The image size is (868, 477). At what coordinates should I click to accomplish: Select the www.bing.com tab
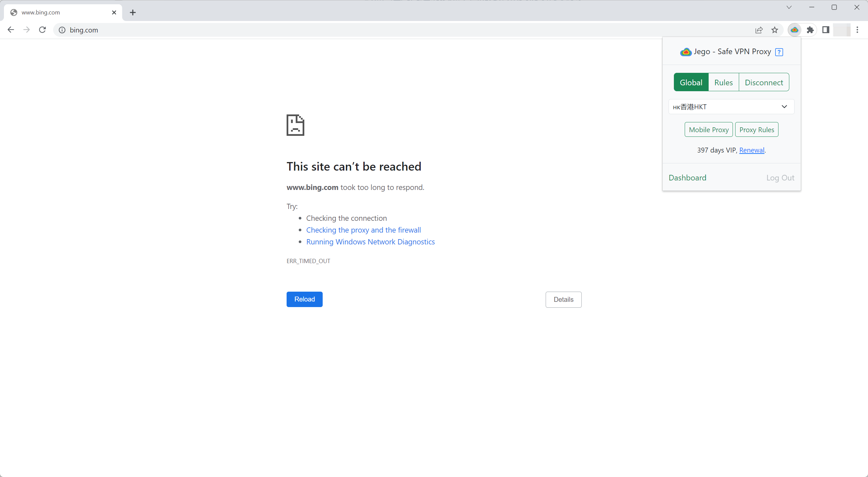63,12
